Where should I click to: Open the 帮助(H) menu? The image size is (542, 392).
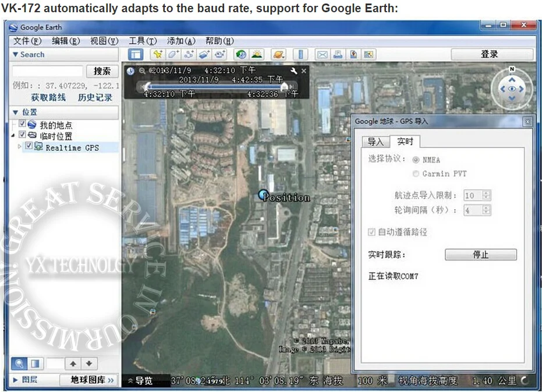point(219,41)
